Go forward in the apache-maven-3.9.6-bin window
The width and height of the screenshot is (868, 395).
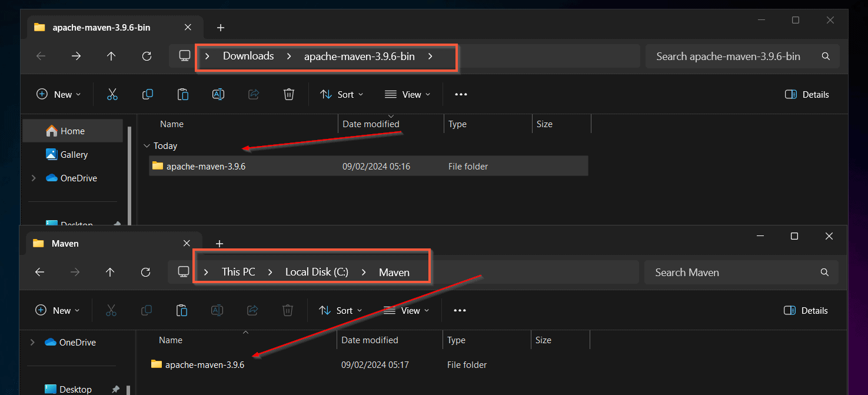click(76, 56)
